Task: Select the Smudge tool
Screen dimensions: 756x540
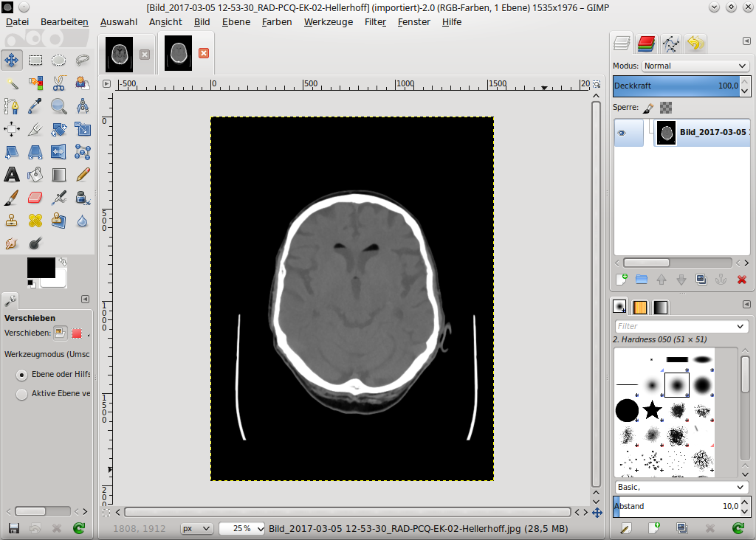Action: pyautogui.click(x=12, y=243)
